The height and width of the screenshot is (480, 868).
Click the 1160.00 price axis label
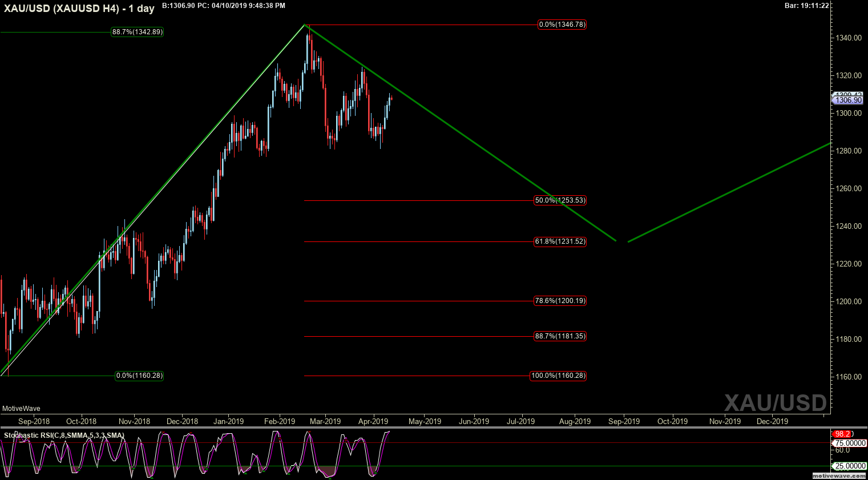click(849, 377)
